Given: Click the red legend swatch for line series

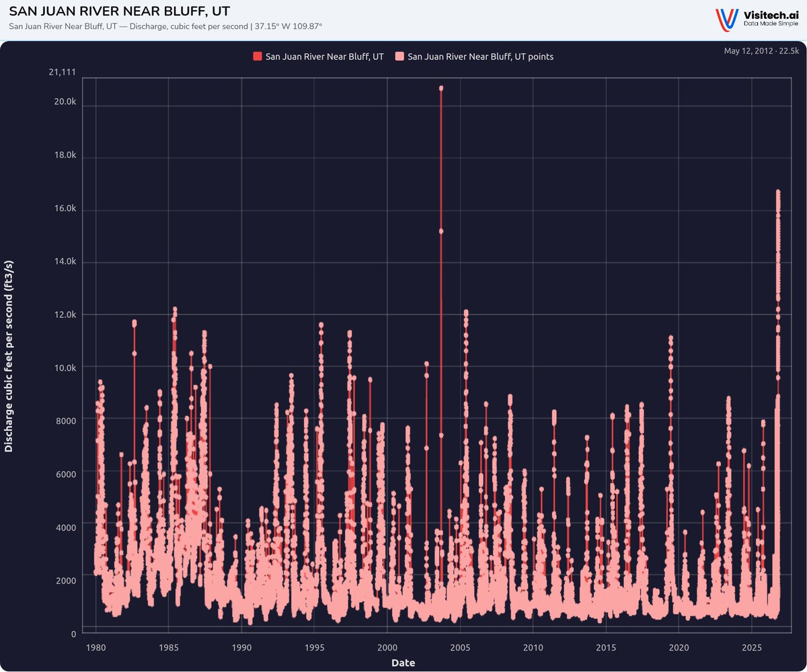Looking at the screenshot, I should pos(257,56).
